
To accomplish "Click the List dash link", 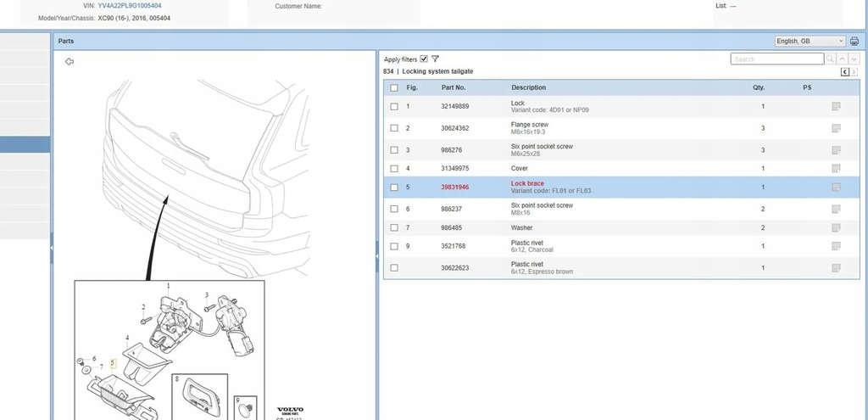I will (733, 6).
